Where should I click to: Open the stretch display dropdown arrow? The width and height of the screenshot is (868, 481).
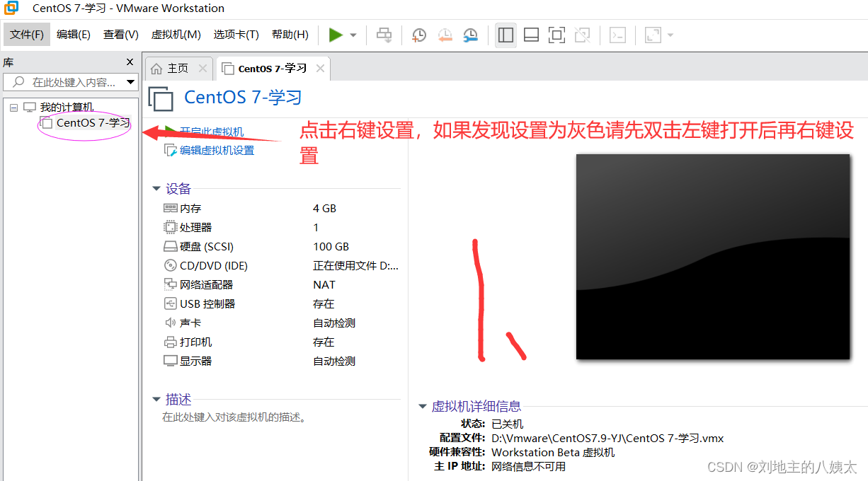(x=670, y=35)
